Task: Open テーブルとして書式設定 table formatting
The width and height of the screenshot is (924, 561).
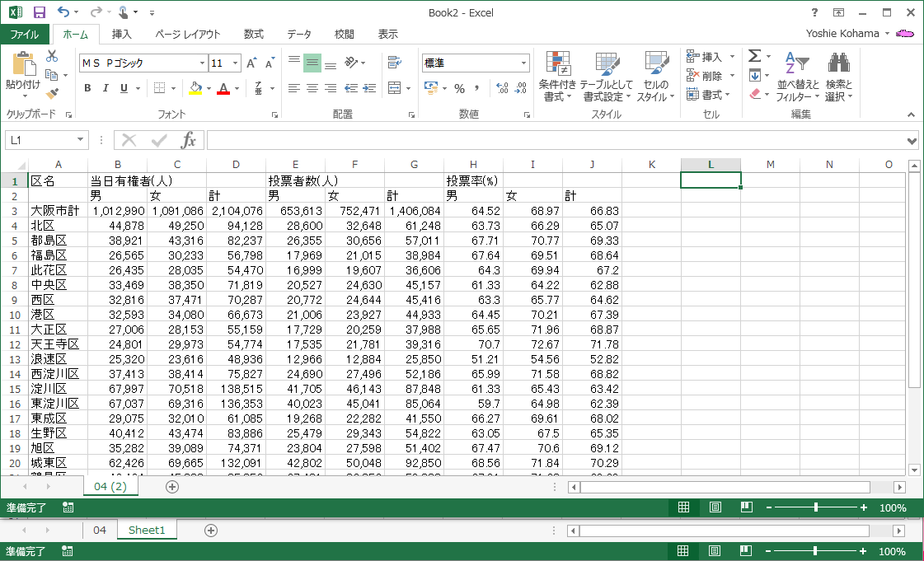Action: tap(607, 77)
